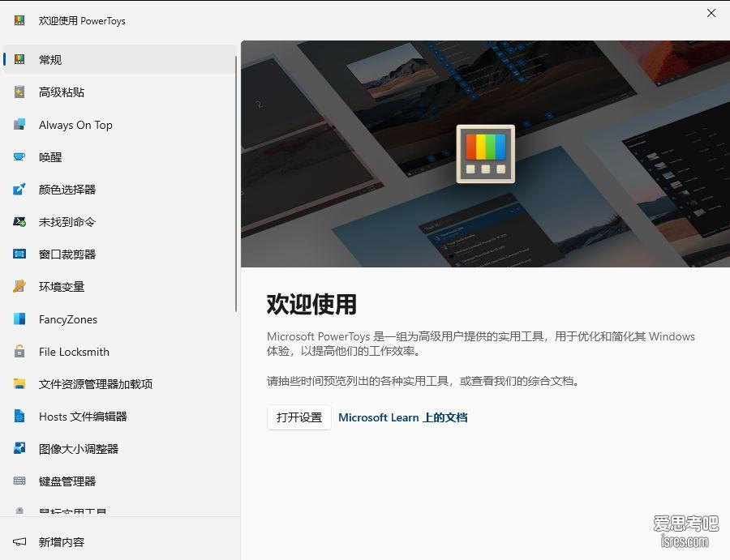Click the Always On Top icon
730x560 pixels.
19,124
